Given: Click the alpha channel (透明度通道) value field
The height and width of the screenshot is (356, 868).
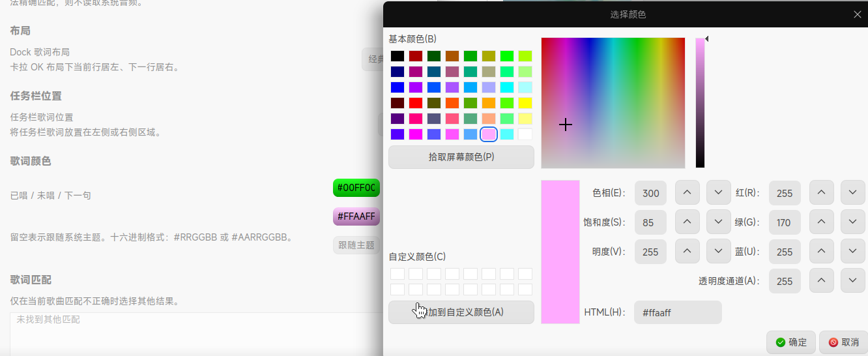Looking at the screenshot, I should tap(785, 281).
